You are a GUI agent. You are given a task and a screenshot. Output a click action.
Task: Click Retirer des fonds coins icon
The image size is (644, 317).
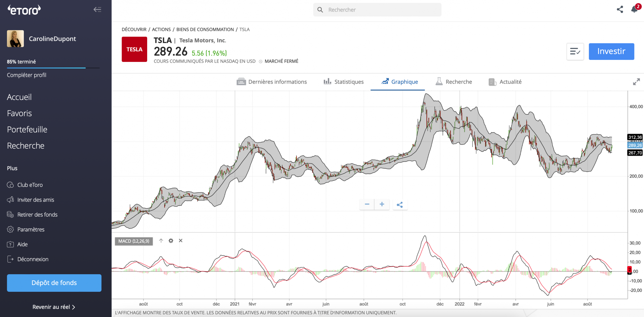click(x=10, y=215)
